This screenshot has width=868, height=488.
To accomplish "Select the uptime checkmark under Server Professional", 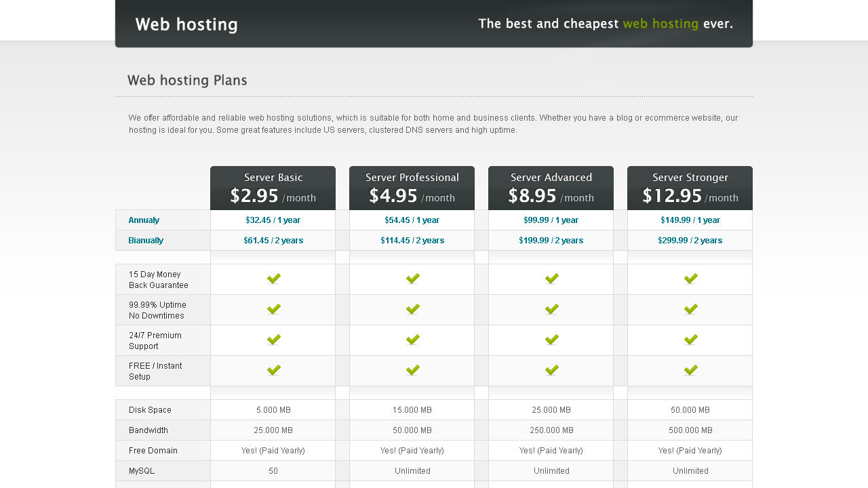I will pyautogui.click(x=412, y=309).
